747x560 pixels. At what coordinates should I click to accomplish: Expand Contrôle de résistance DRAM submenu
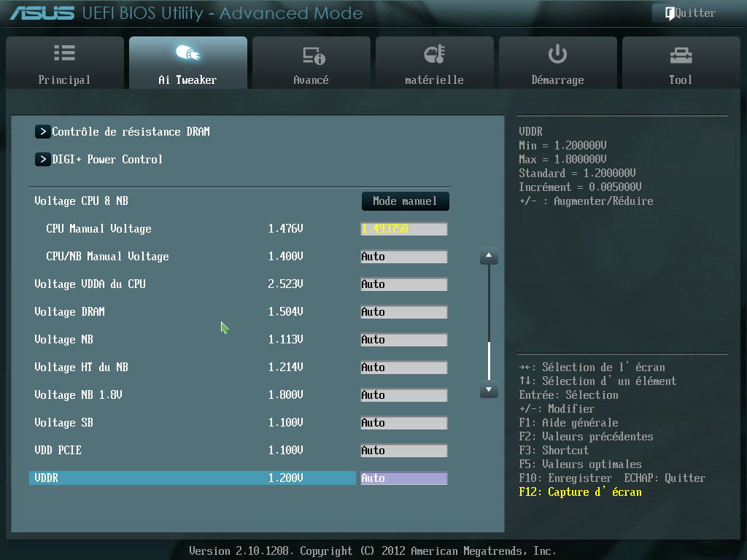(x=123, y=131)
